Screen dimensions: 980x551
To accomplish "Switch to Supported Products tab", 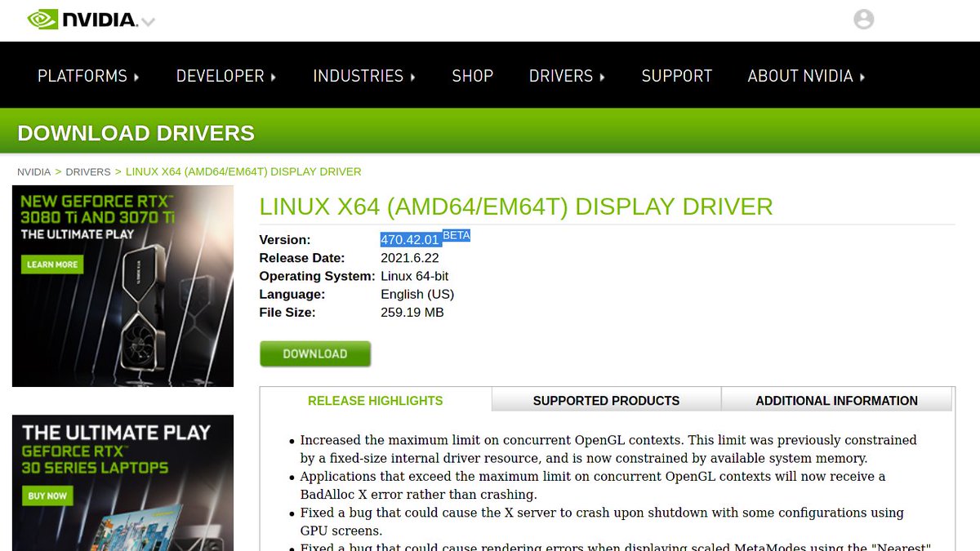I will tap(606, 401).
